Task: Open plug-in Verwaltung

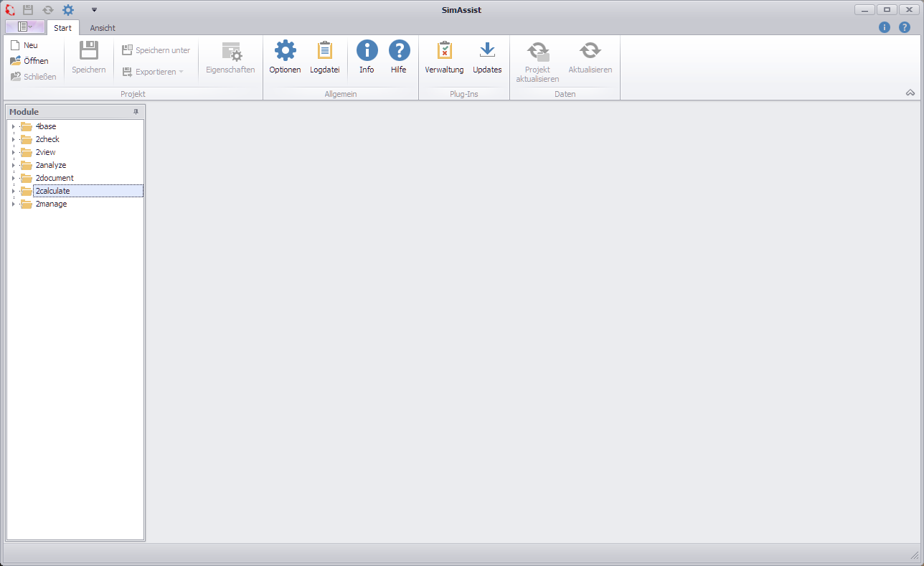Action: tap(444, 51)
